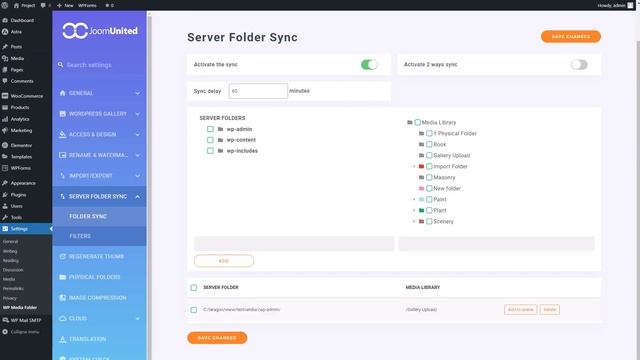Check the Gallery Upload folder checkbox
The width and height of the screenshot is (640, 360).
pyautogui.click(x=429, y=156)
